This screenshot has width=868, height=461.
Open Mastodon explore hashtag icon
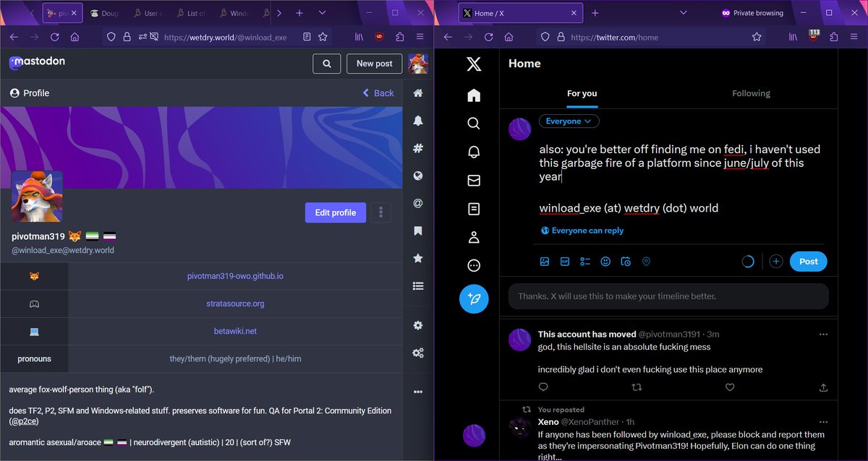point(418,148)
